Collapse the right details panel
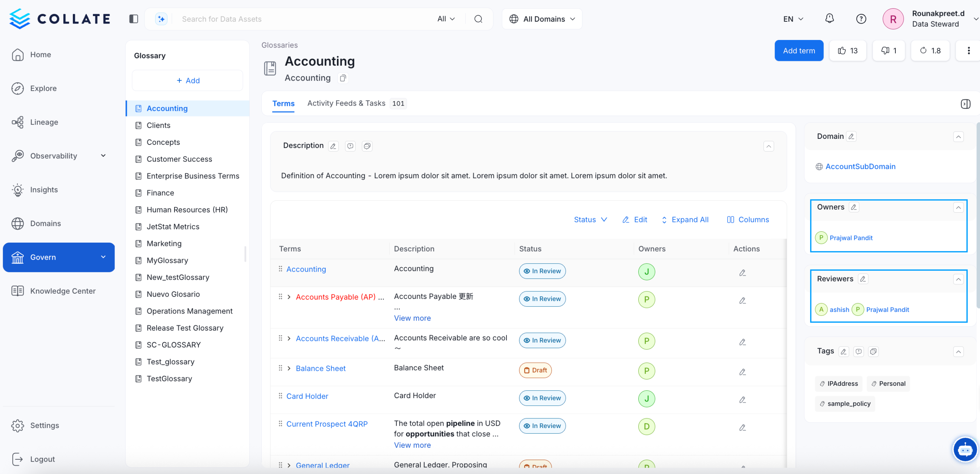 pos(966,104)
